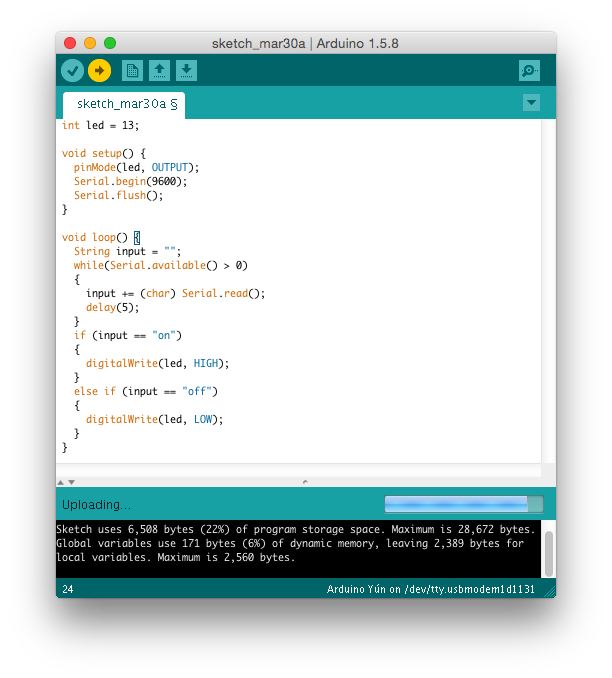Click the Verify checkmark button
This screenshot has height=678, width=612.
(x=72, y=70)
